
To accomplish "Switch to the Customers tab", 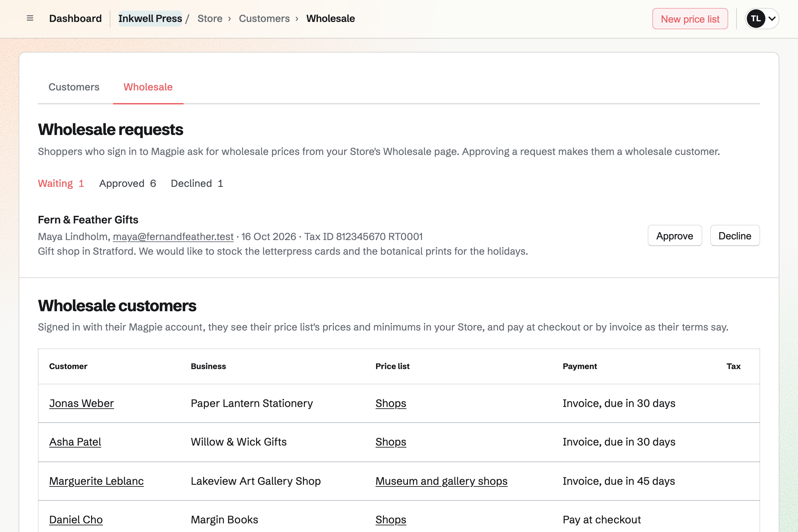I will pos(74,87).
